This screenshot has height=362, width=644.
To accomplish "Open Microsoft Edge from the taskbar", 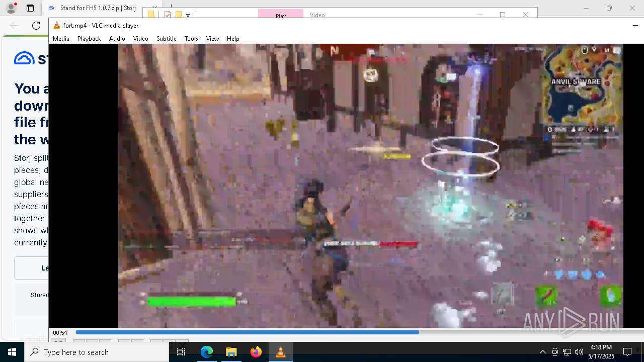I will [x=207, y=352].
